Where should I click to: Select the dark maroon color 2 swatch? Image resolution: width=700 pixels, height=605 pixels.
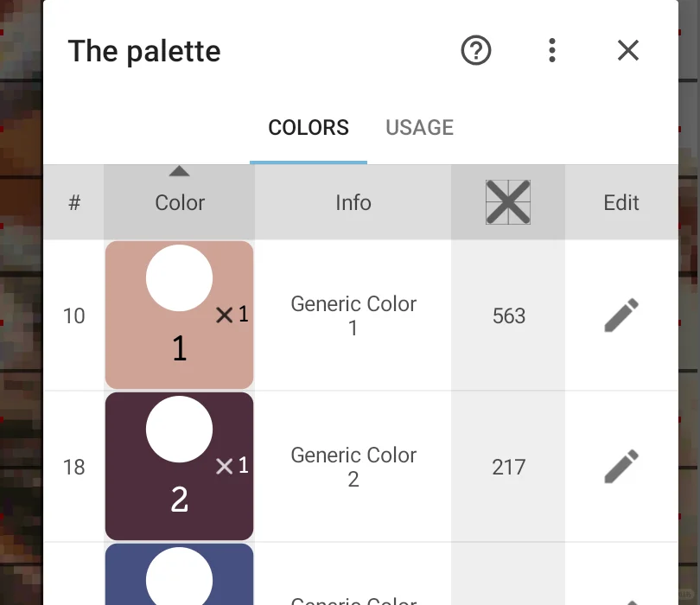[x=180, y=467]
